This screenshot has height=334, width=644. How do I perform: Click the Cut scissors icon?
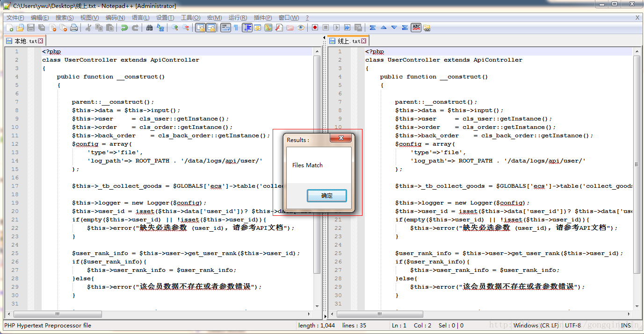(88, 28)
